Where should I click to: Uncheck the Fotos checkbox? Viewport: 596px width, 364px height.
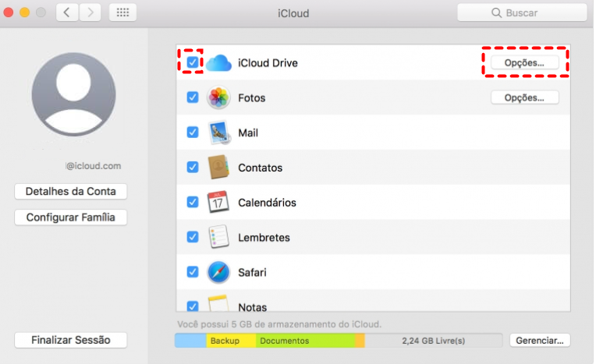(x=193, y=97)
